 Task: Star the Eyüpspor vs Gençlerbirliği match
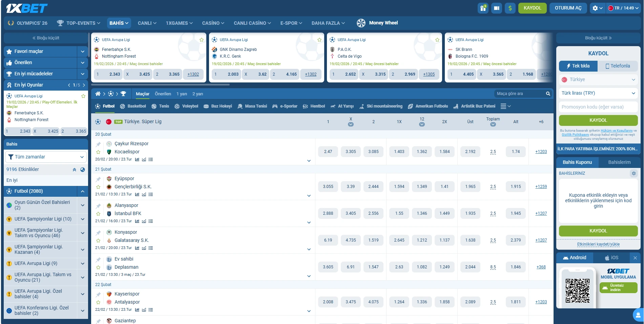tap(98, 187)
